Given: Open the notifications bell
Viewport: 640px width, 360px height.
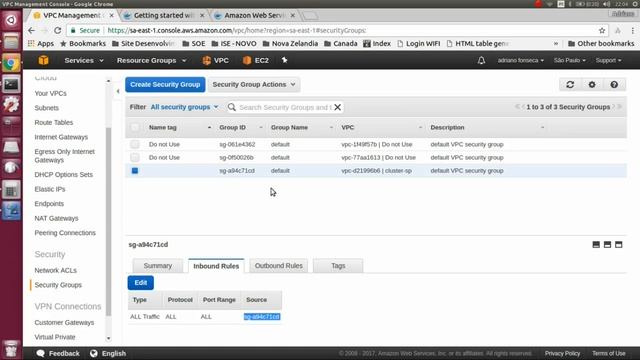Looking at the screenshot, I should tap(481, 60).
